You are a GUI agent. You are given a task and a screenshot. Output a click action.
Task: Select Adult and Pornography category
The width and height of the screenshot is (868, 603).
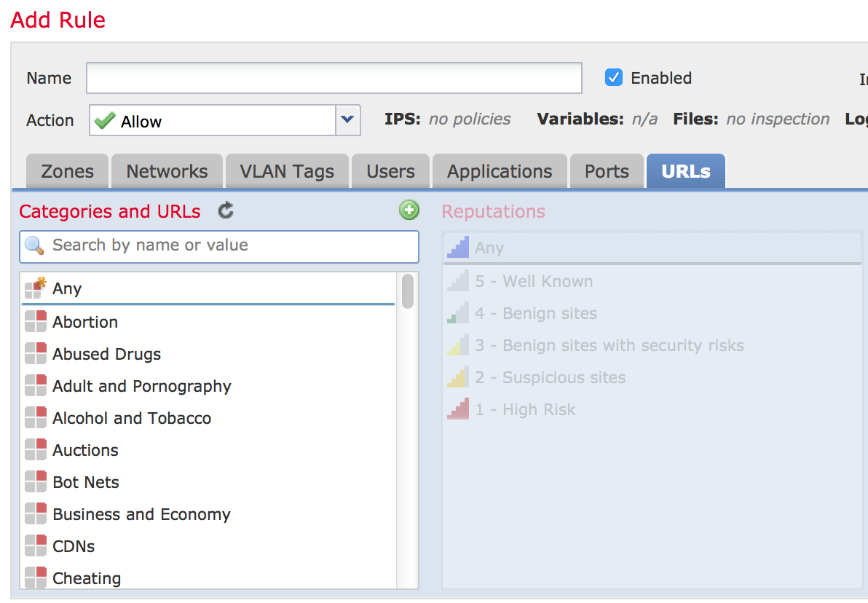142,386
